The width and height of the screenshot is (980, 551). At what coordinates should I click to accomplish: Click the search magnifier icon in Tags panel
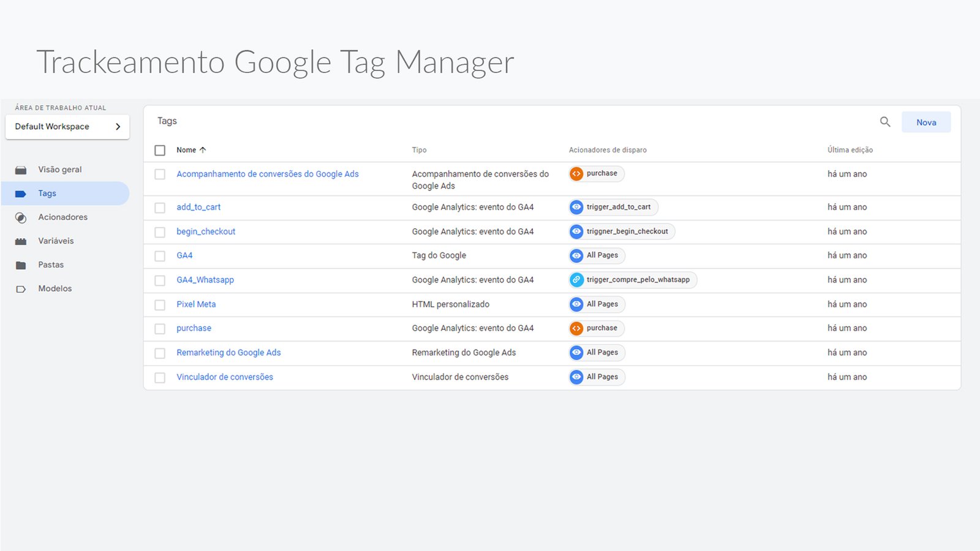885,122
